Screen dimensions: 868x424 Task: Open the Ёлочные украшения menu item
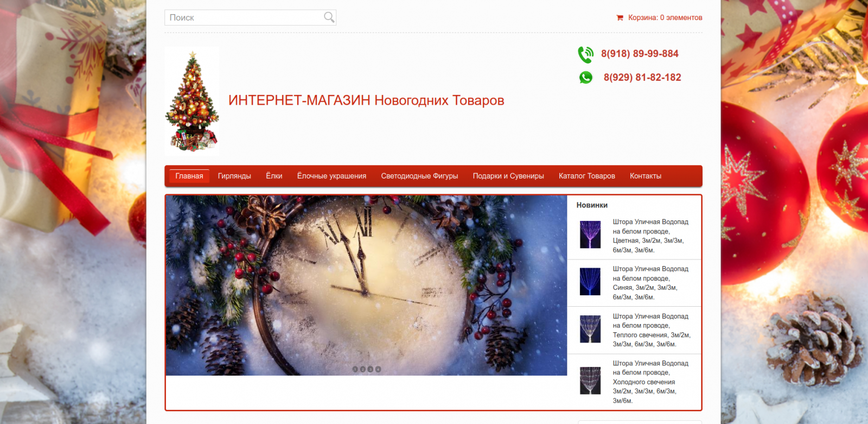tap(331, 176)
